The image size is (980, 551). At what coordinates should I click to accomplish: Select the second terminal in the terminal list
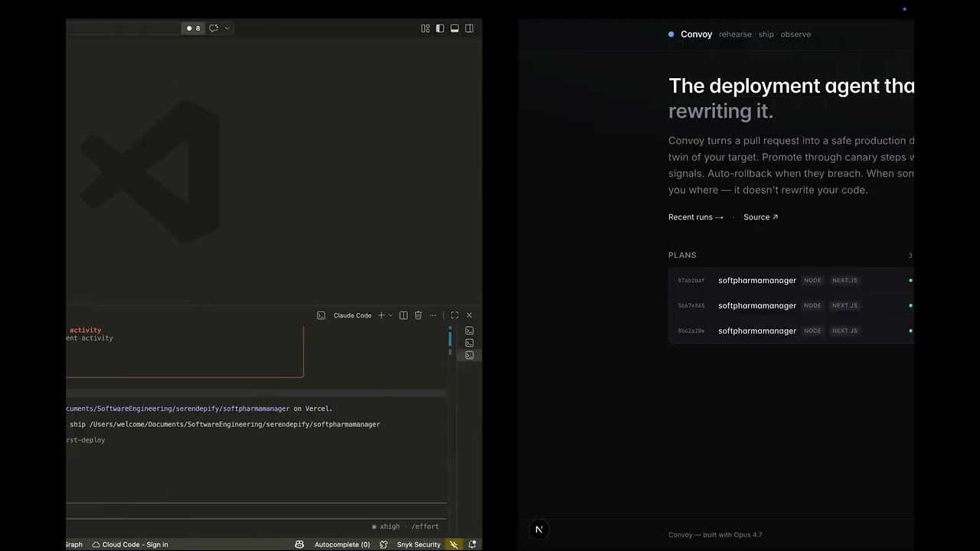(x=469, y=343)
